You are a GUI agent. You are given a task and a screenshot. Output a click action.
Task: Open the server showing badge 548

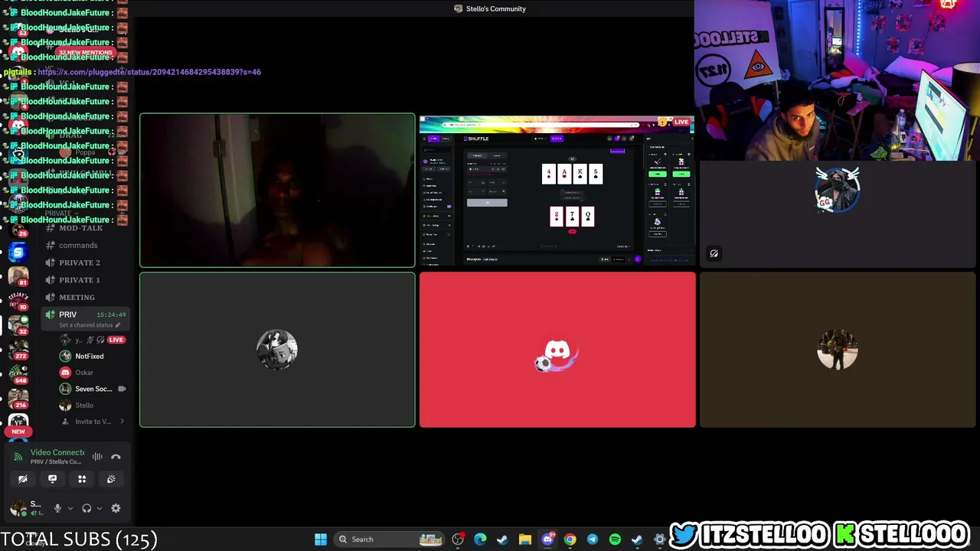pyautogui.click(x=18, y=373)
